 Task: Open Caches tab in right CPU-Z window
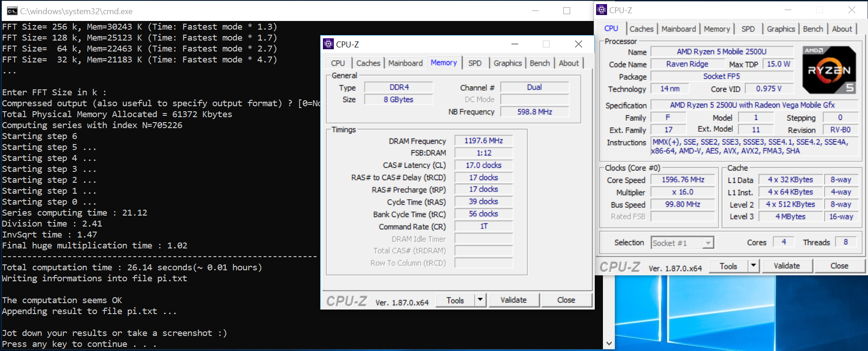click(x=642, y=29)
